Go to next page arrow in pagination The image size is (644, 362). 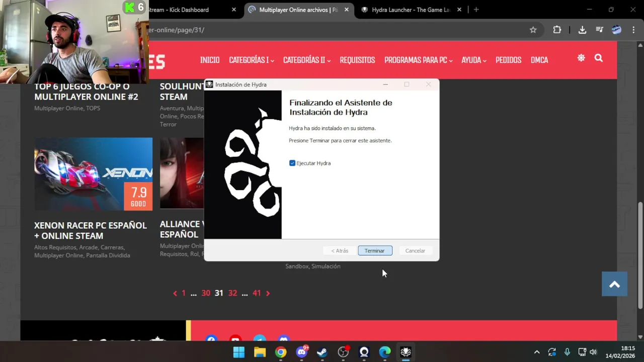268,293
